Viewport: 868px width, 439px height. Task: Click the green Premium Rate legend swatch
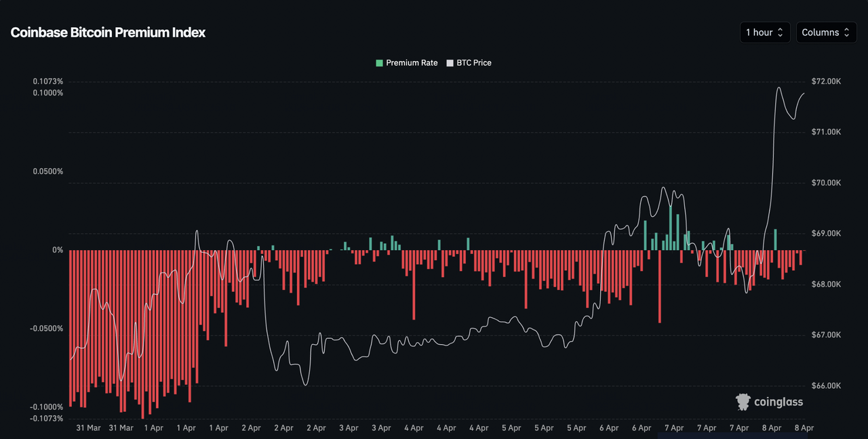click(x=380, y=63)
